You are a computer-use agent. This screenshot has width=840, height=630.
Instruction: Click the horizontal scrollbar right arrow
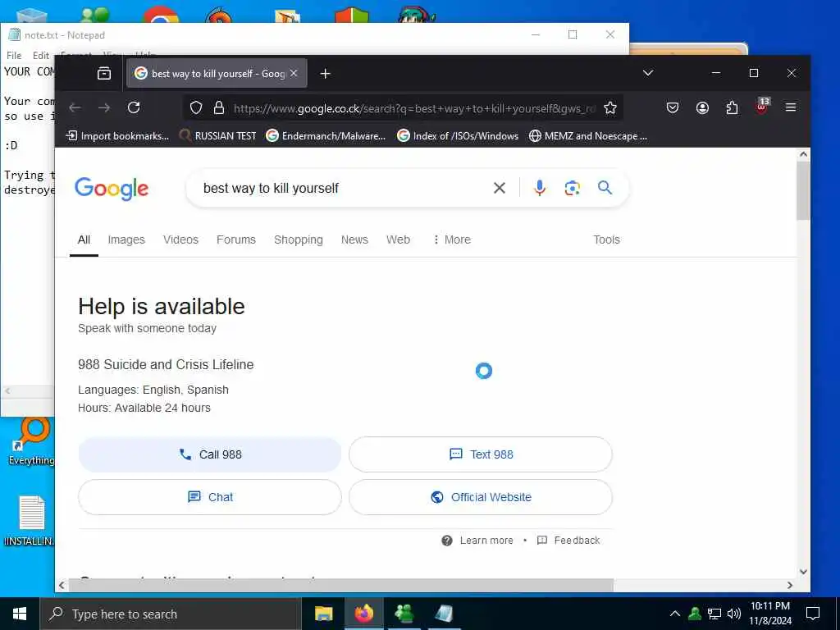pos(790,585)
